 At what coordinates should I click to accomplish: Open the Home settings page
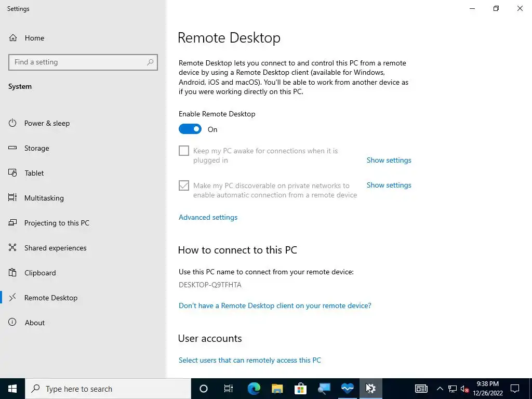click(x=26, y=38)
